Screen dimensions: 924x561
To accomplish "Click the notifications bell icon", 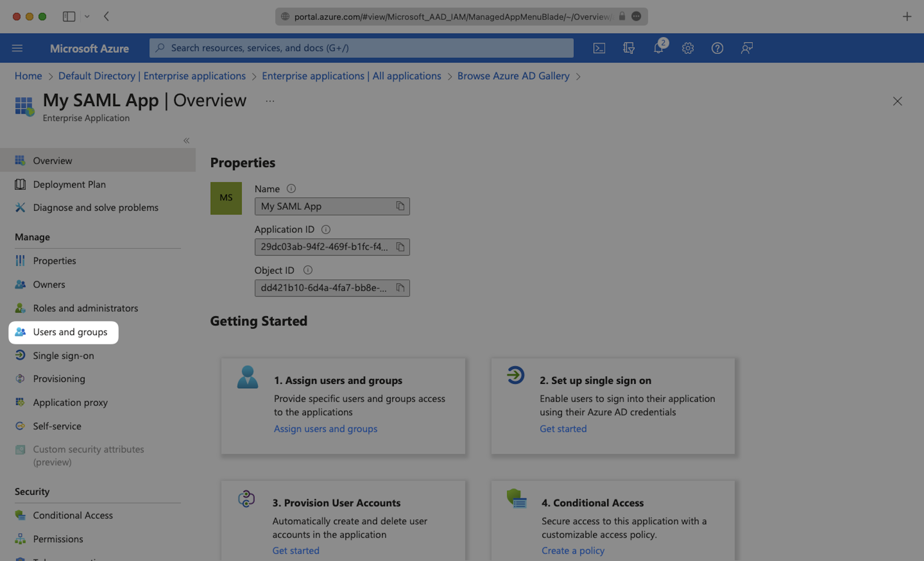I will [x=658, y=48].
